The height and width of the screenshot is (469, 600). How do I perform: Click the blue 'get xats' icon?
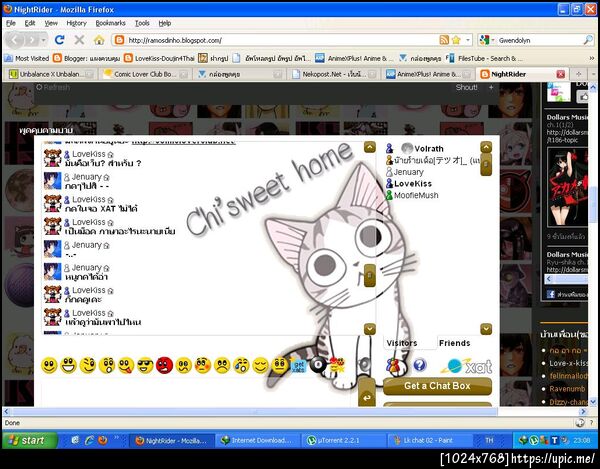point(298,366)
